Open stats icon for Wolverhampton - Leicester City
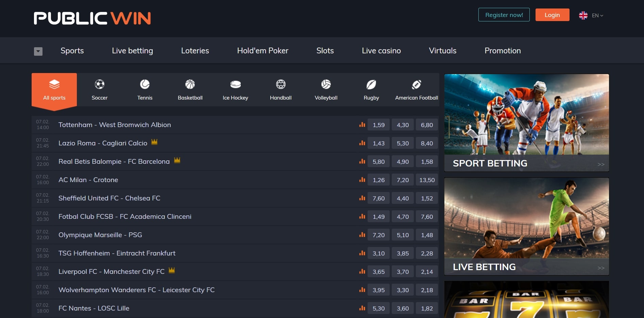Viewport: 644px width, 318px height. point(362,290)
